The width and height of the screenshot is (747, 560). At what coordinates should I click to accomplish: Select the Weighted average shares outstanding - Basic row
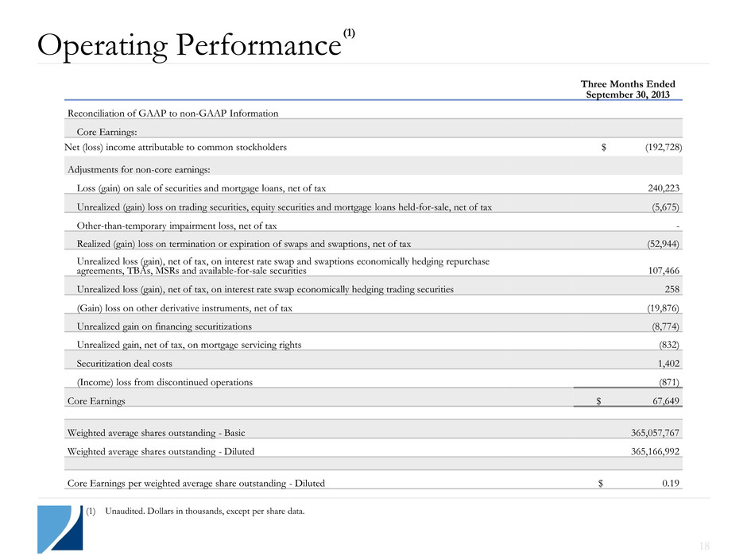[x=161, y=433]
